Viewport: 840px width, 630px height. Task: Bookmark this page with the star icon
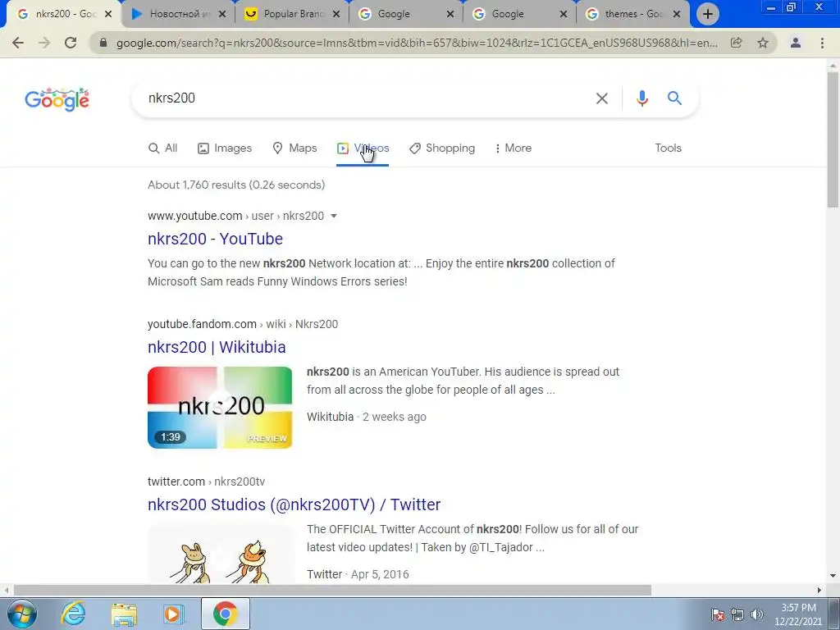point(763,43)
